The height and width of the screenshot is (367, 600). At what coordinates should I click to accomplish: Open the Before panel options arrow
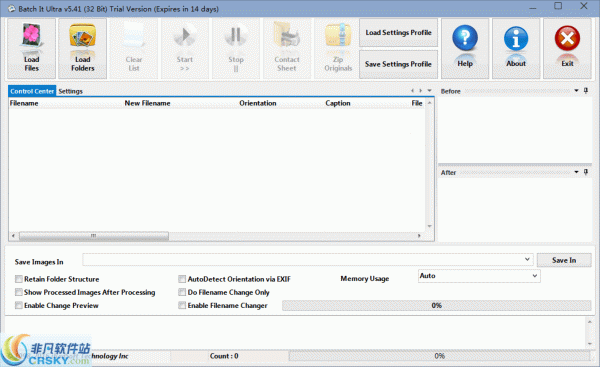576,91
